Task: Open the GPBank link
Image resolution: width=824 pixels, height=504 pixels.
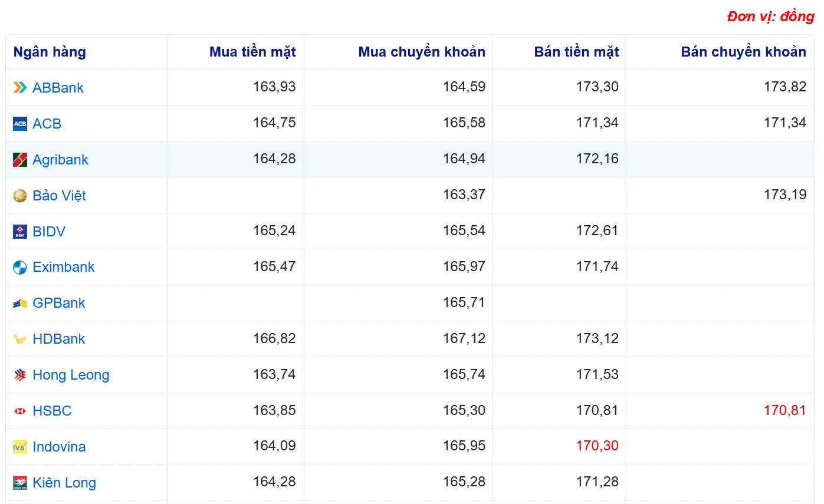Action: (59, 303)
